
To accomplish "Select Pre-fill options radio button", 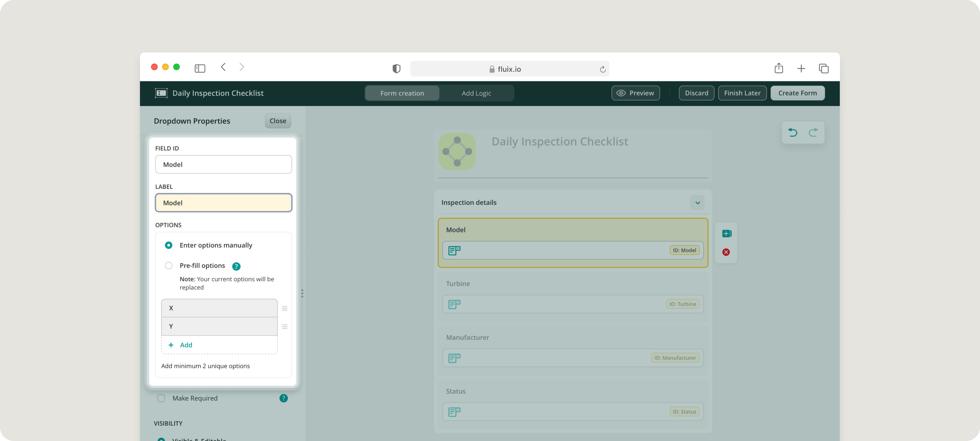I will point(169,266).
